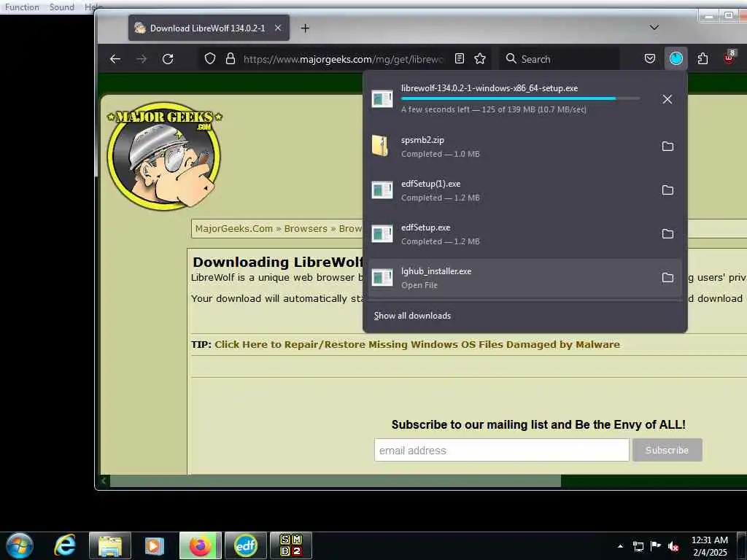This screenshot has width=747, height=560.
Task: Open the Windows Start menu
Action: [20, 545]
